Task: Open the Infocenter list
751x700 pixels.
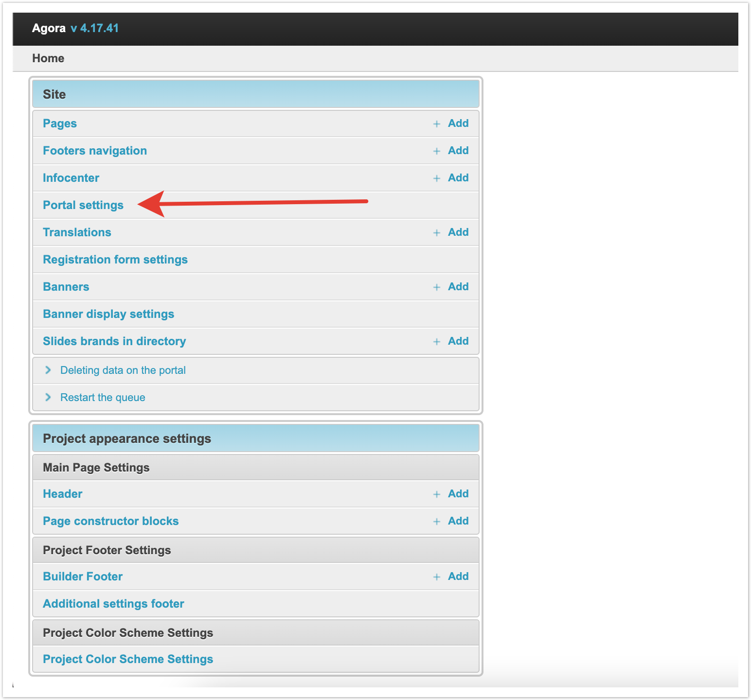Action: point(71,178)
